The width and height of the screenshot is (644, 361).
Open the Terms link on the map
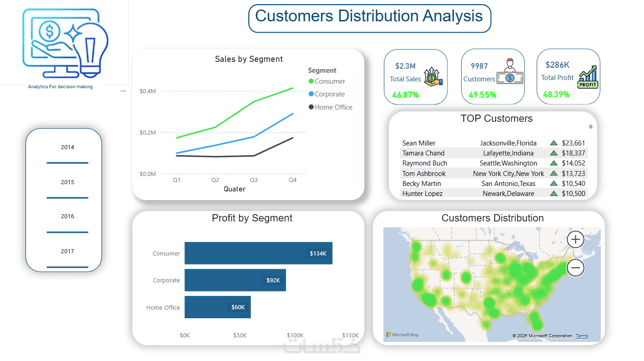[x=582, y=336]
